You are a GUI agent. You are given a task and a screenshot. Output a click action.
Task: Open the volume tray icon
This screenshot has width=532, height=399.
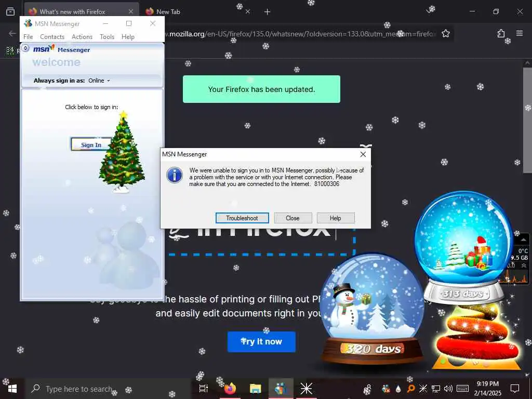point(448,389)
